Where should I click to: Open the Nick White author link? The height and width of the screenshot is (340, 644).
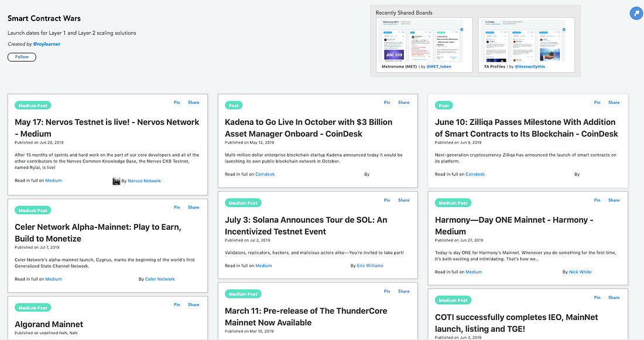pos(580,272)
